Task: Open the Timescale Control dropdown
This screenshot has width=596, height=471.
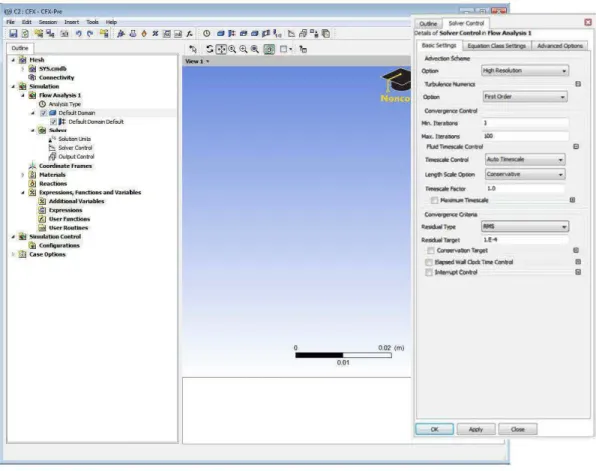Action: coord(525,160)
